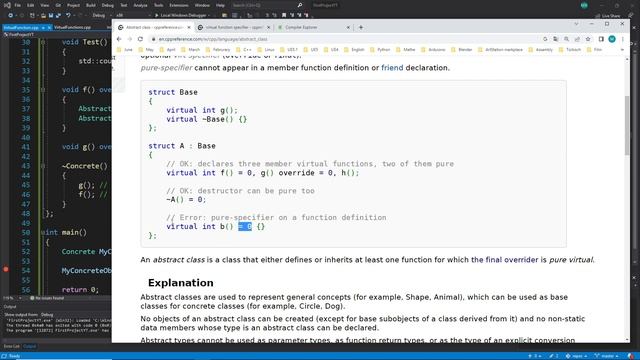The image size is (640, 360).
Task: Click the Visual Studio account avatar
Action: pos(584,5)
